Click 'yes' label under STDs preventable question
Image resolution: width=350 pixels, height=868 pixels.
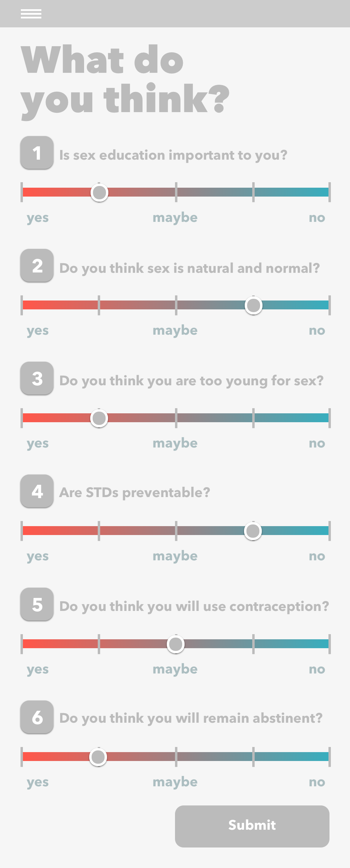point(38,557)
